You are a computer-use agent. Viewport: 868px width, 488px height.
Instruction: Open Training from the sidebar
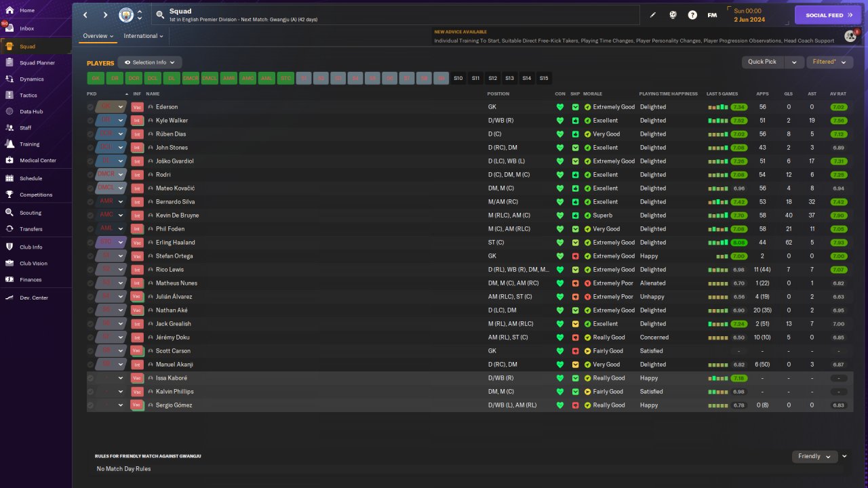pos(35,144)
